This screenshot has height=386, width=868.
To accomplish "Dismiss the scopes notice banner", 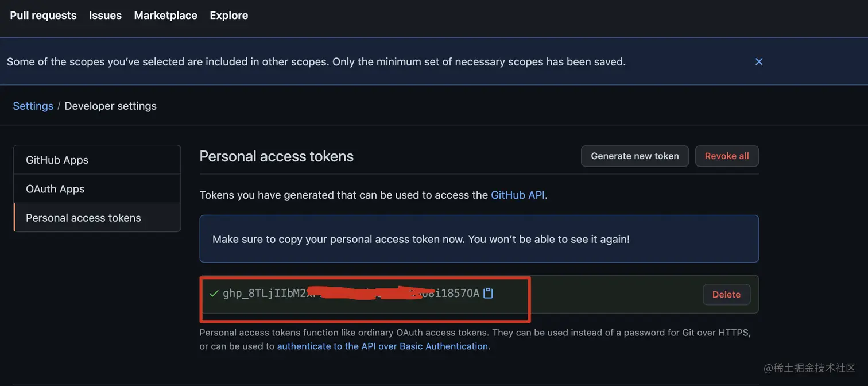I will 759,61.
